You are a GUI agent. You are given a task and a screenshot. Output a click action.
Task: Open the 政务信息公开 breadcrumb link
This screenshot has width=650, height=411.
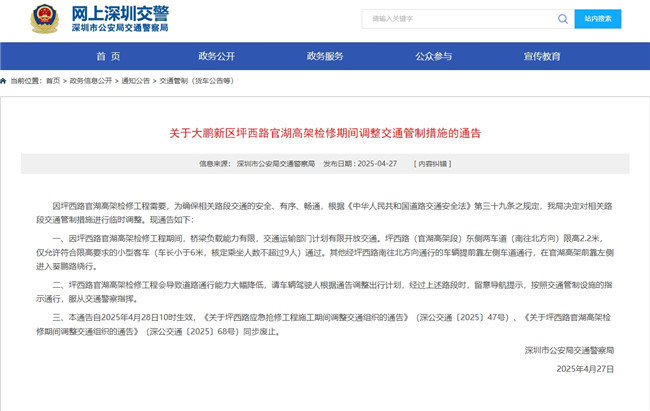pyautogui.click(x=90, y=79)
